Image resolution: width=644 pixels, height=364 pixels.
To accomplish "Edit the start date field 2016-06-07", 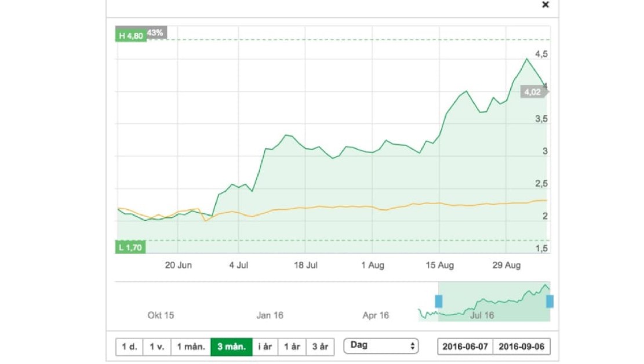I will 465,347.
